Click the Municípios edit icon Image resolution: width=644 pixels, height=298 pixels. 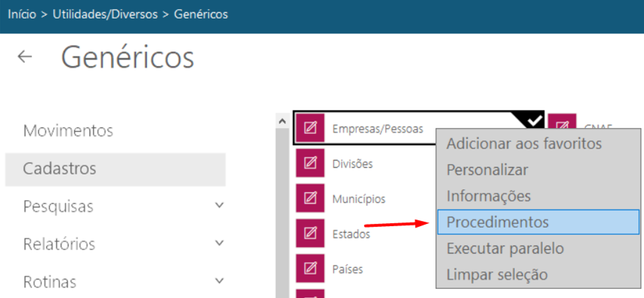click(x=310, y=198)
